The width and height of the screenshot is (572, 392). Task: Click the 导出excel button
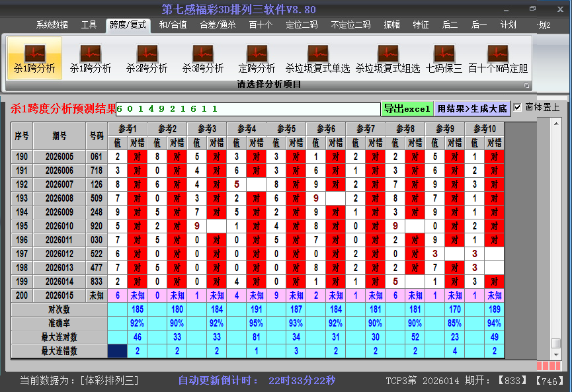tap(407, 108)
